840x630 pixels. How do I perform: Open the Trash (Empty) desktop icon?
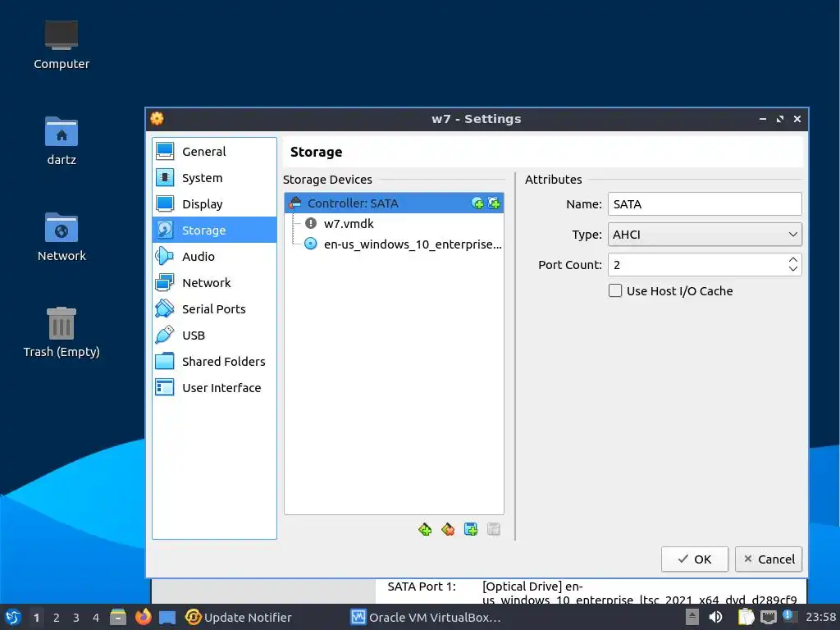(x=61, y=333)
